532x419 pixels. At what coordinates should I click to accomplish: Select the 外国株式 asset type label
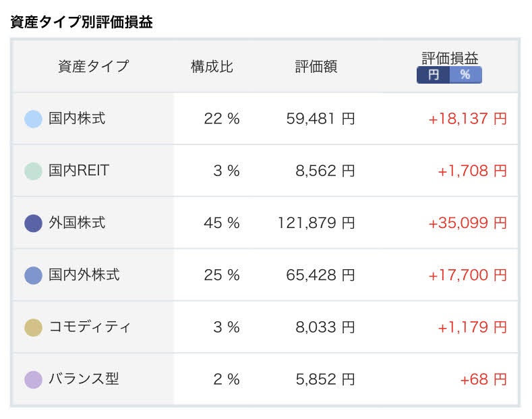(77, 223)
